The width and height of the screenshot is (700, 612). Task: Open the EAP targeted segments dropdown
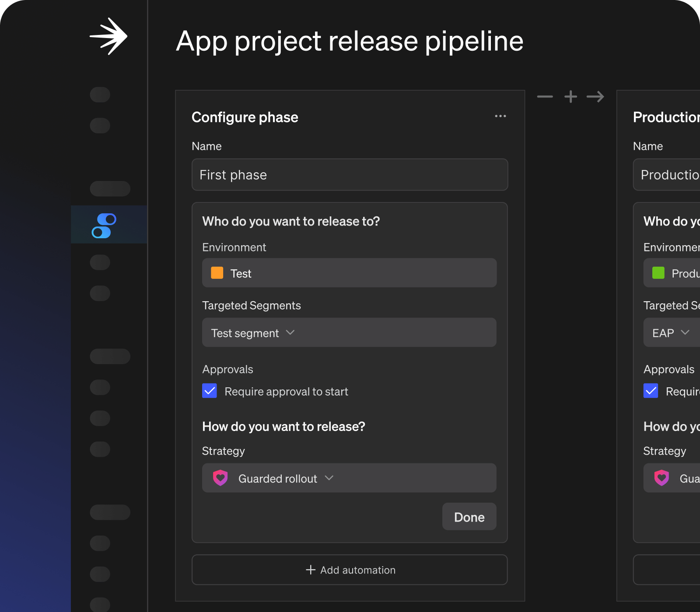tap(672, 333)
